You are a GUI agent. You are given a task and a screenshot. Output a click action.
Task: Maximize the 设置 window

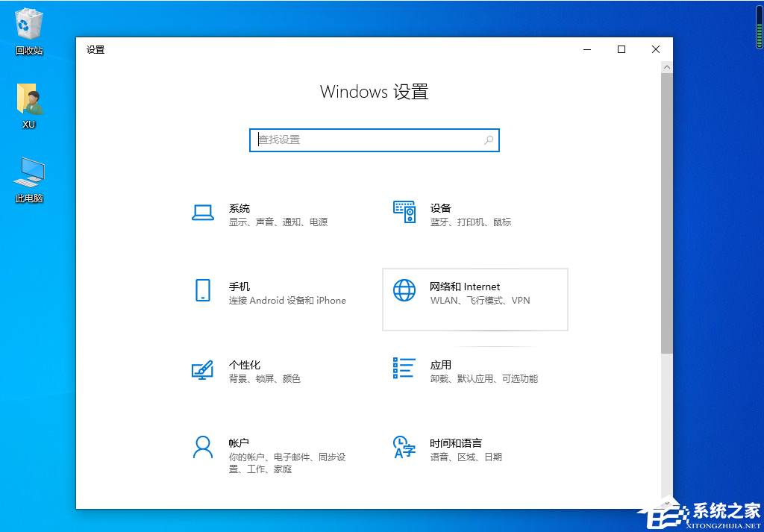(x=621, y=49)
